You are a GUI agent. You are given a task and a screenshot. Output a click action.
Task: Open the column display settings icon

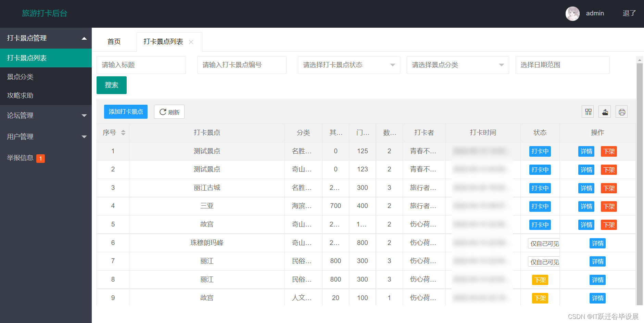(x=588, y=112)
